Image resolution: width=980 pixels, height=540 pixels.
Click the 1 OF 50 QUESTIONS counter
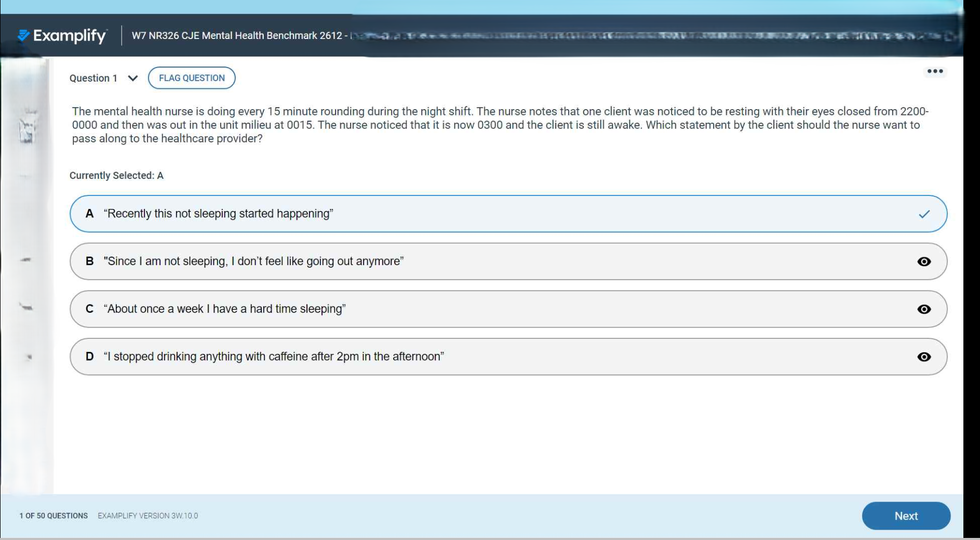[x=53, y=516]
